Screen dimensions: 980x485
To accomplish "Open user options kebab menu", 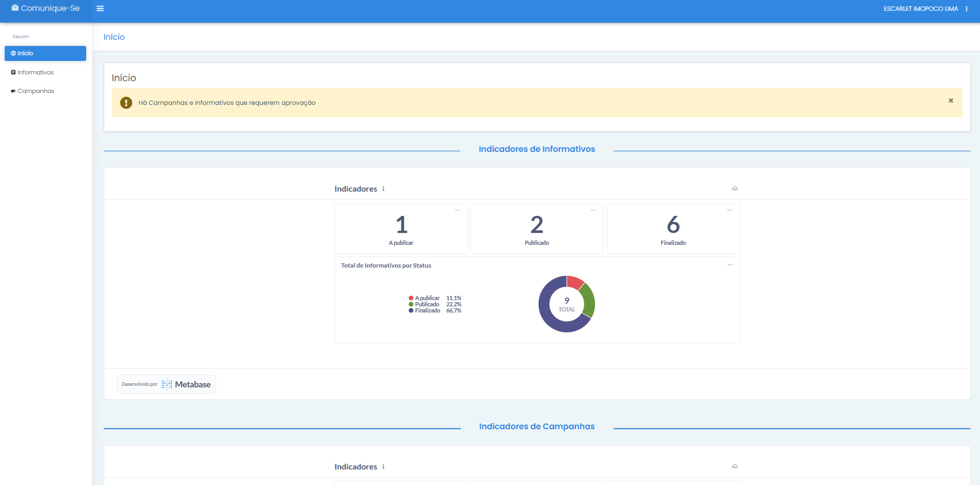I will click(966, 9).
